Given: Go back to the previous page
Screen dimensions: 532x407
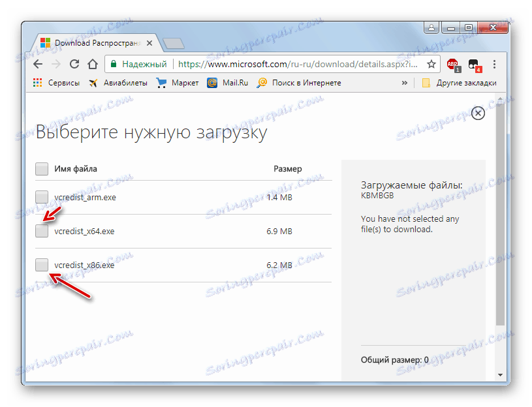Looking at the screenshot, I should coord(38,64).
